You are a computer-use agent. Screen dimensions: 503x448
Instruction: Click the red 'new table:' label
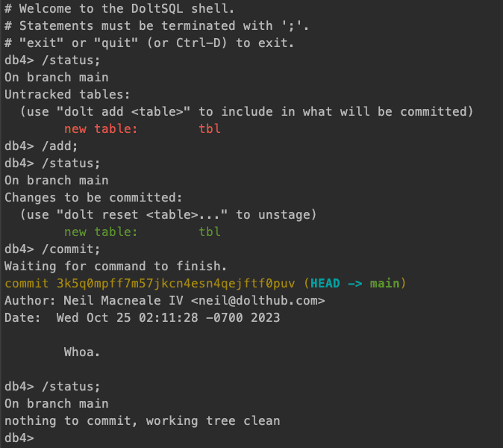tap(101, 128)
